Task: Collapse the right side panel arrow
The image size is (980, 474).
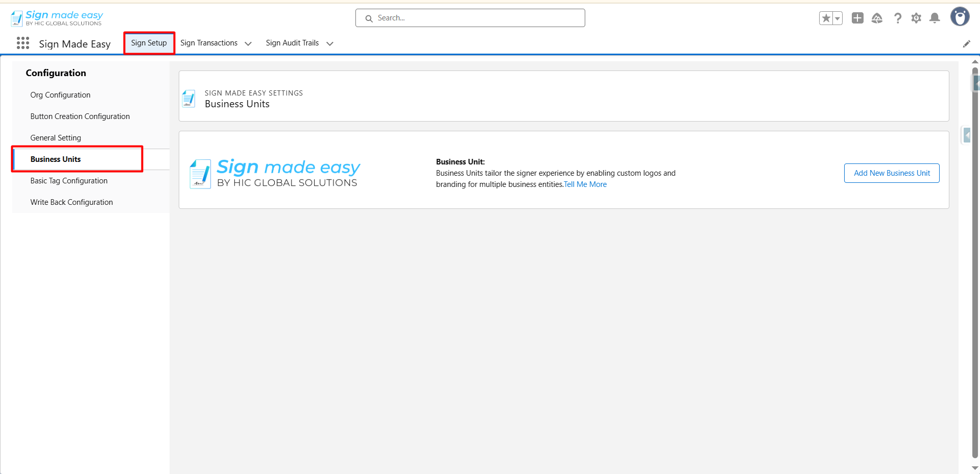Action: pyautogui.click(x=967, y=135)
